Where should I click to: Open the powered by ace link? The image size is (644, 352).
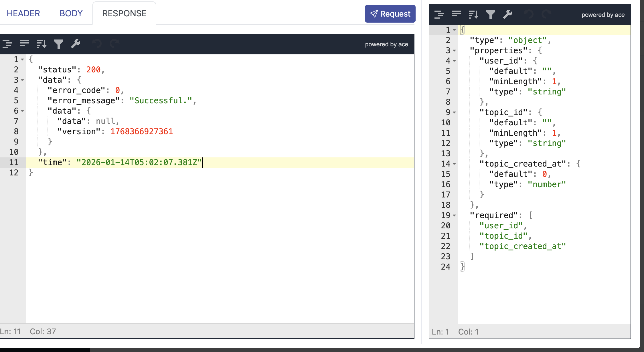click(x=386, y=44)
